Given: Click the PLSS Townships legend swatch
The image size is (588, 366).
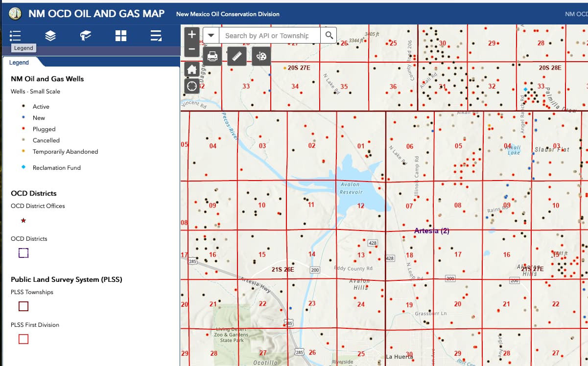Looking at the screenshot, I should click(24, 306).
